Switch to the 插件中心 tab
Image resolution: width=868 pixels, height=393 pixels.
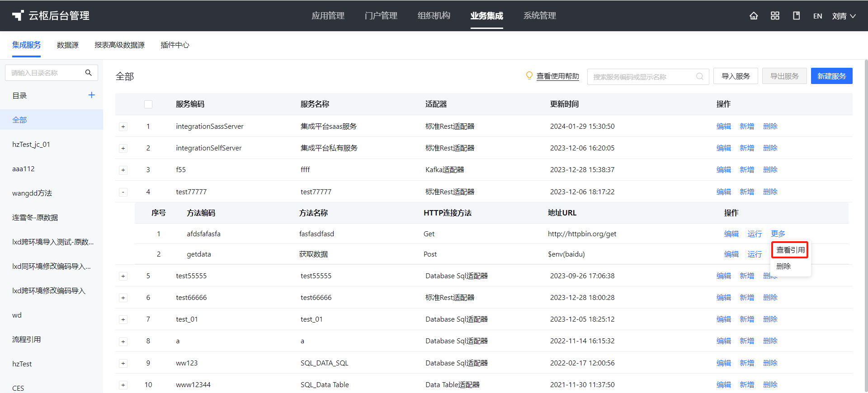(x=175, y=45)
